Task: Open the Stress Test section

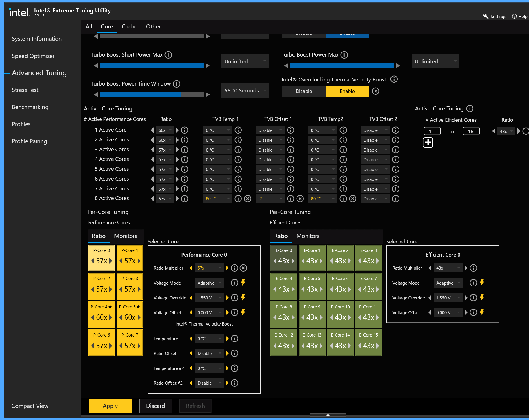Action: click(25, 90)
